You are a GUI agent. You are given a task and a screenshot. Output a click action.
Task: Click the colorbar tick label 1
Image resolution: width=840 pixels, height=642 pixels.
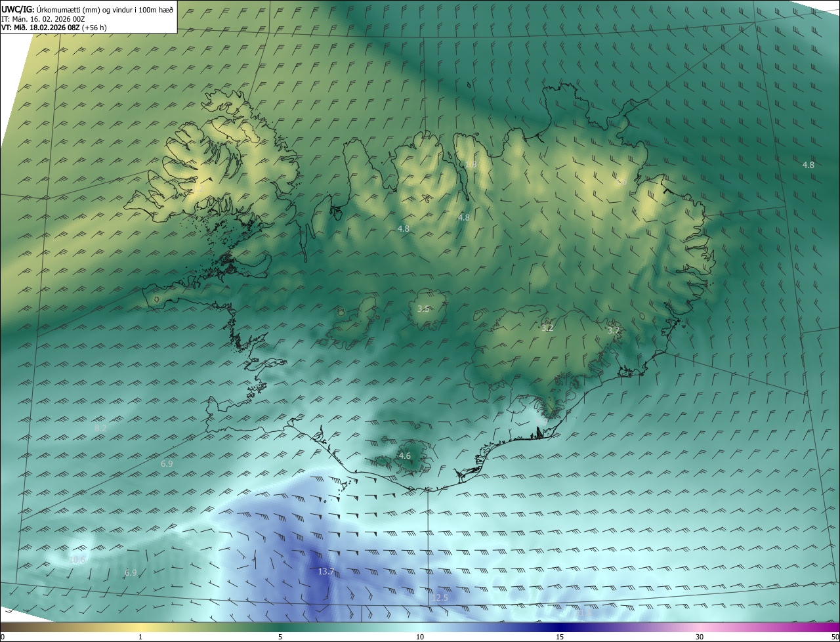140,637
